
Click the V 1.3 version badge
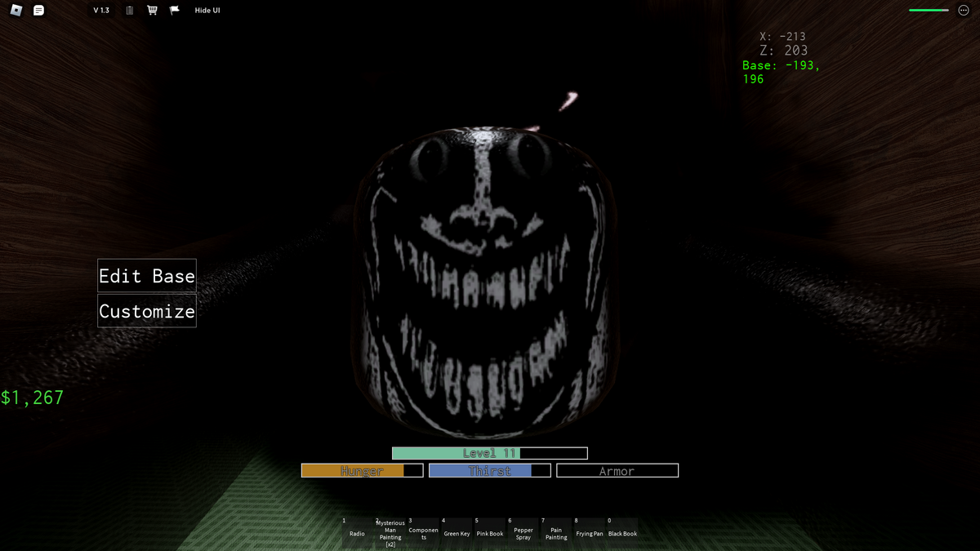[100, 10]
